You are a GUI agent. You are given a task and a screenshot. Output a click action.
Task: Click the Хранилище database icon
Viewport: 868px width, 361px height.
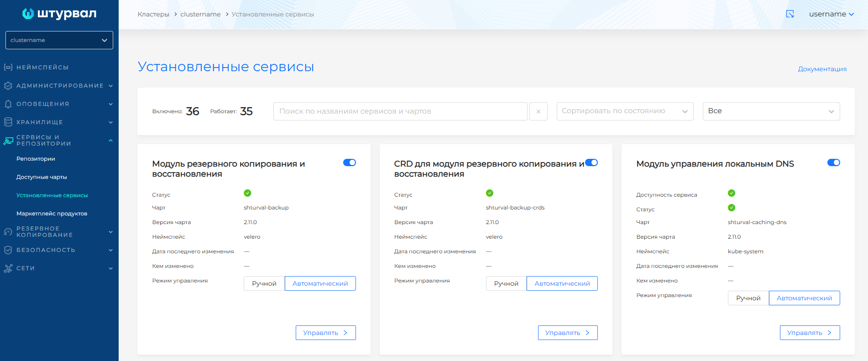[x=8, y=122]
